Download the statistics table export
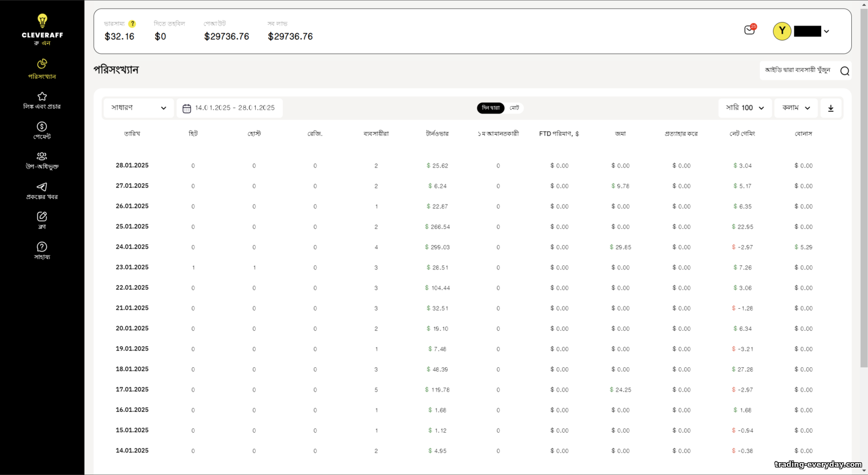Image resolution: width=868 pixels, height=475 pixels. point(831,108)
